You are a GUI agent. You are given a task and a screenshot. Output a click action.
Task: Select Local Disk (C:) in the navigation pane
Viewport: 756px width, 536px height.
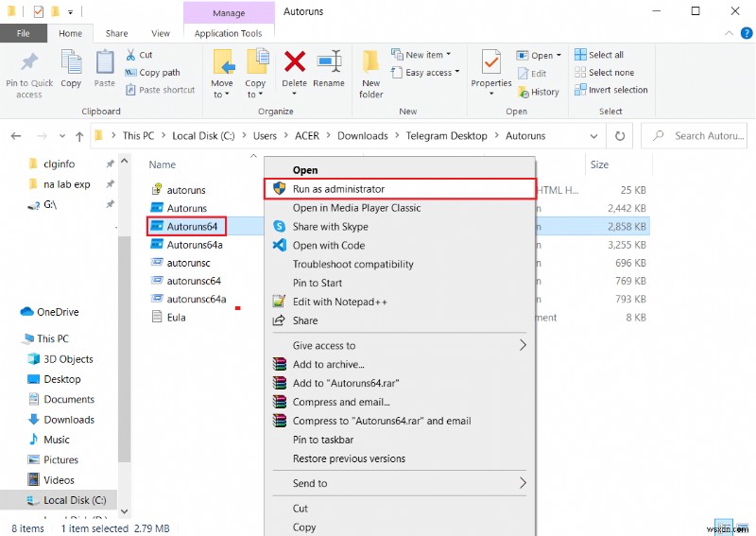[x=75, y=500]
